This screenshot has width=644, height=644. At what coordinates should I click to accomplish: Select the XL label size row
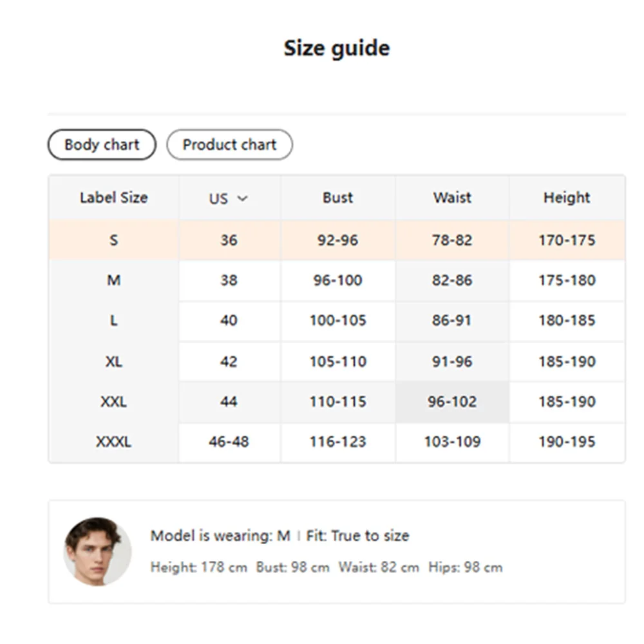tap(113, 361)
